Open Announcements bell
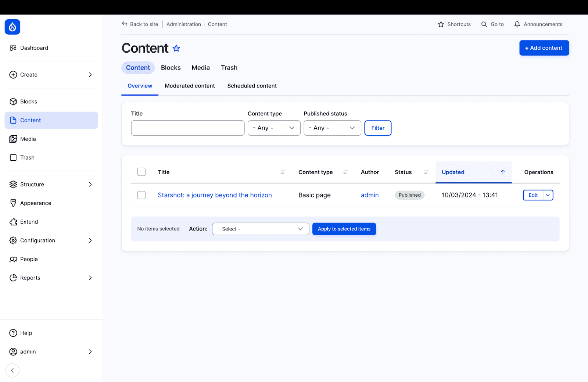The height and width of the screenshot is (382, 588). click(538, 24)
